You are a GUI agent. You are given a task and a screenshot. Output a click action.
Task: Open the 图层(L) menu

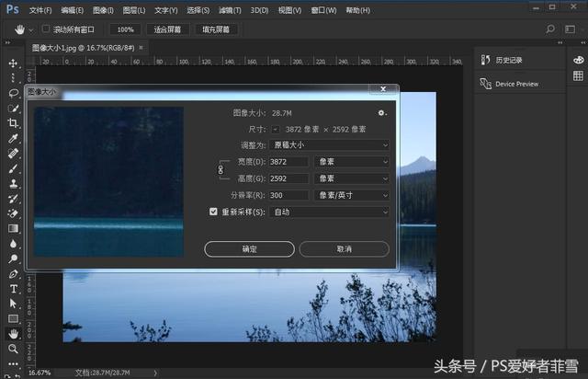(x=134, y=10)
